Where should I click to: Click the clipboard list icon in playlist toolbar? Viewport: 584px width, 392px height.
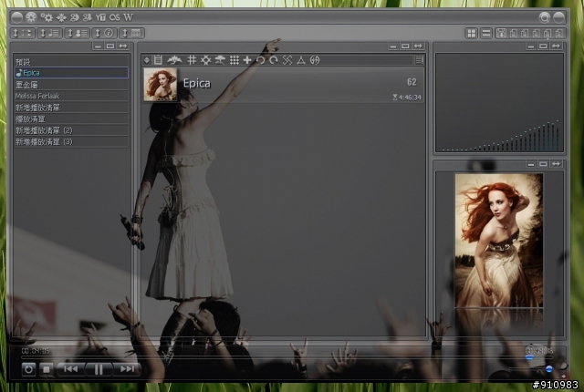click(x=158, y=60)
